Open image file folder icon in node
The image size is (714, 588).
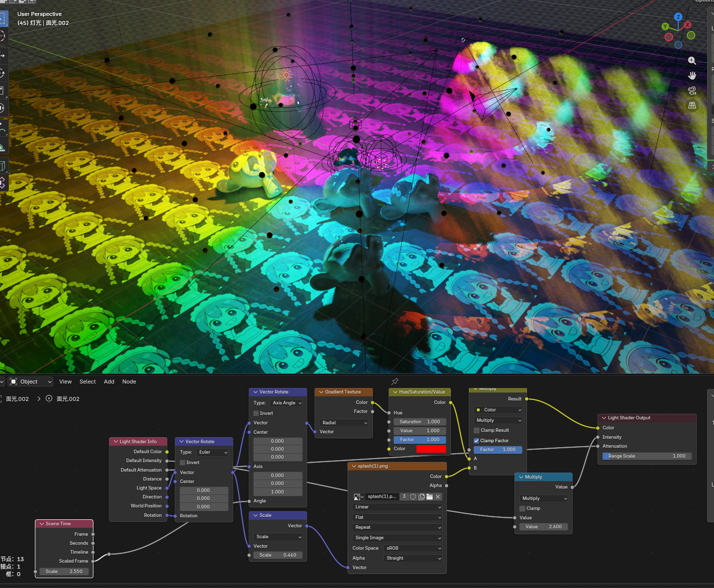click(x=430, y=497)
